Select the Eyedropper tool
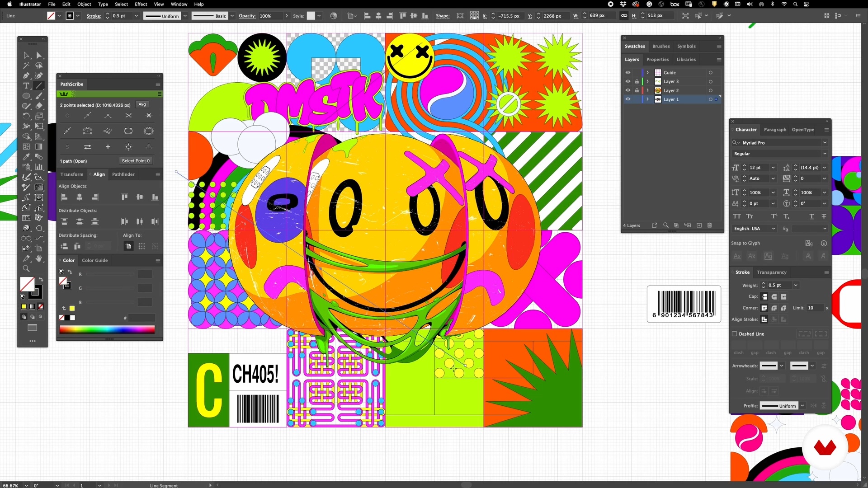The height and width of the screenshot is (488, 868). 26,157
